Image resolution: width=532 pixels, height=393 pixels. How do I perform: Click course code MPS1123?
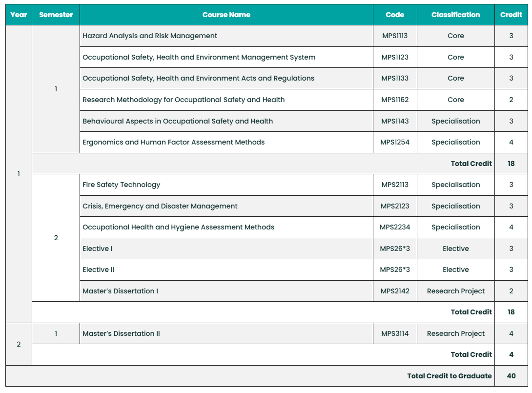tap(395, 57)
